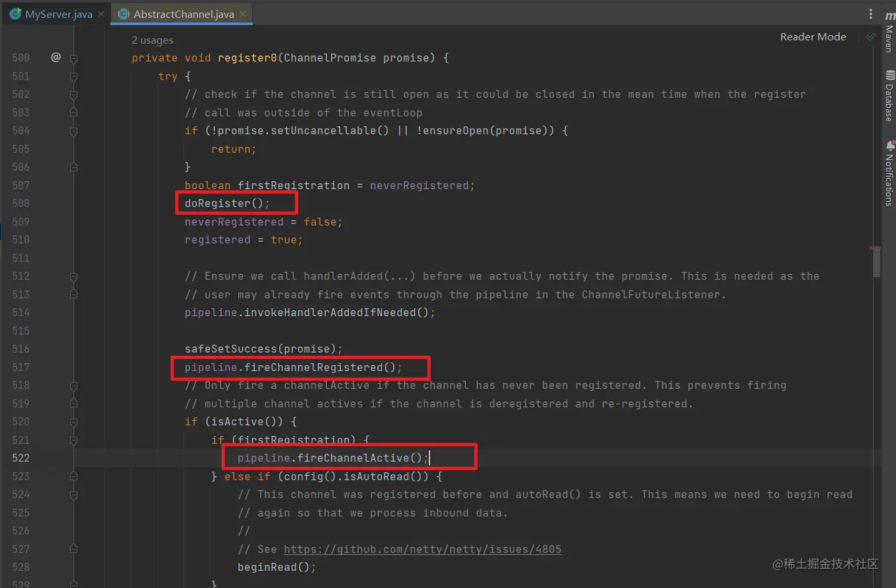Image resolution: width=896 pixels, height=588 pixels.
Task: Click line number 517 in the gutter
Action: click(x=21, y=367)
